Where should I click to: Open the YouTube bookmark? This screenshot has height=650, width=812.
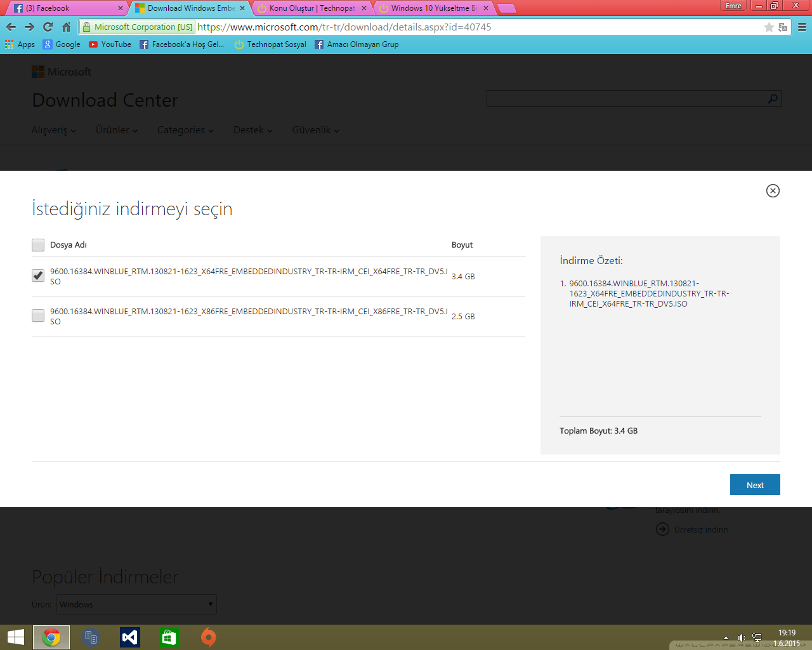click(110, 44)
